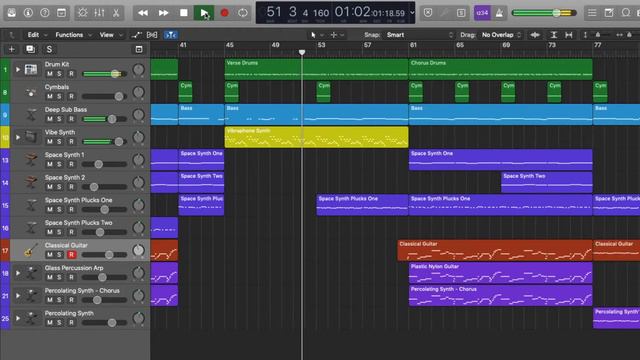This screenshot has height=360, width=640.
Task: Expand the Drum Kit track stack
Action: tap(18, 70)
